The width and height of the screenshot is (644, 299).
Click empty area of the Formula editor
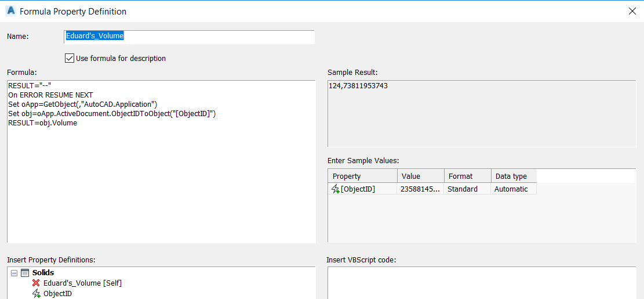click(161, 185)
